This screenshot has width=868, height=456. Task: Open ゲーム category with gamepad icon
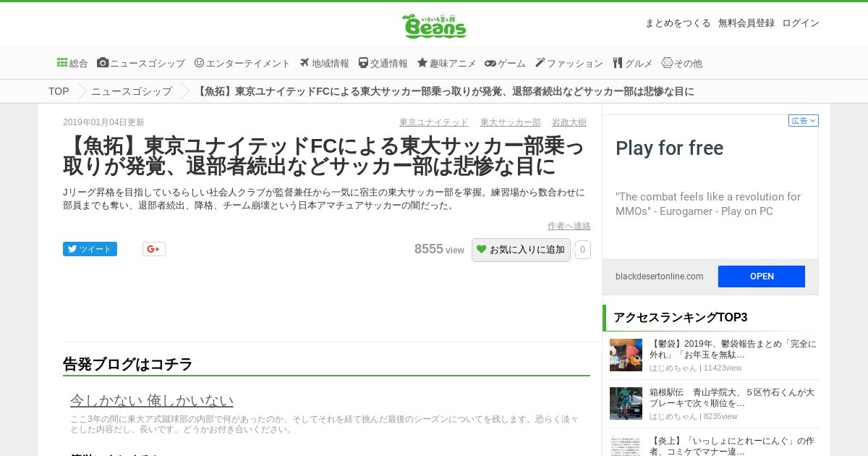(x=505, y=63)
